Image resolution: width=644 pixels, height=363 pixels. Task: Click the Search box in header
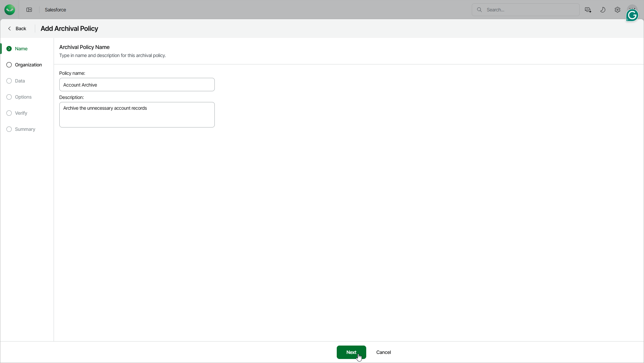529,10
